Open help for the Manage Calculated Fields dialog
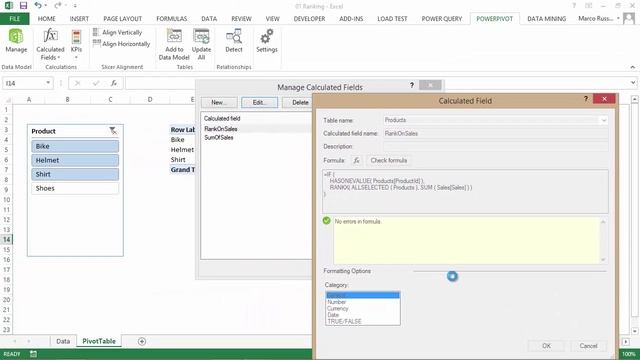 coord(412,85)
